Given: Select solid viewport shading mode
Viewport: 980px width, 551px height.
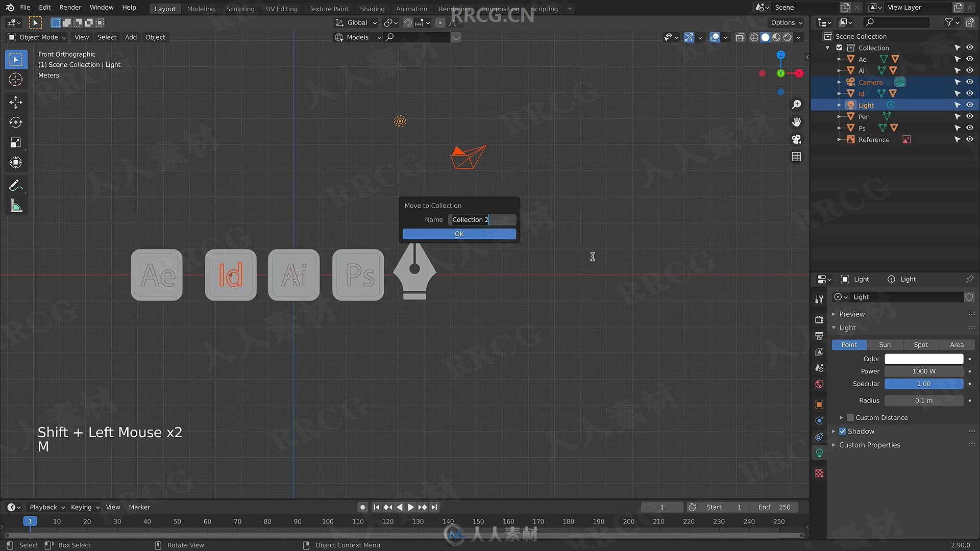Looking at the screenshot, I should (765, 37).
